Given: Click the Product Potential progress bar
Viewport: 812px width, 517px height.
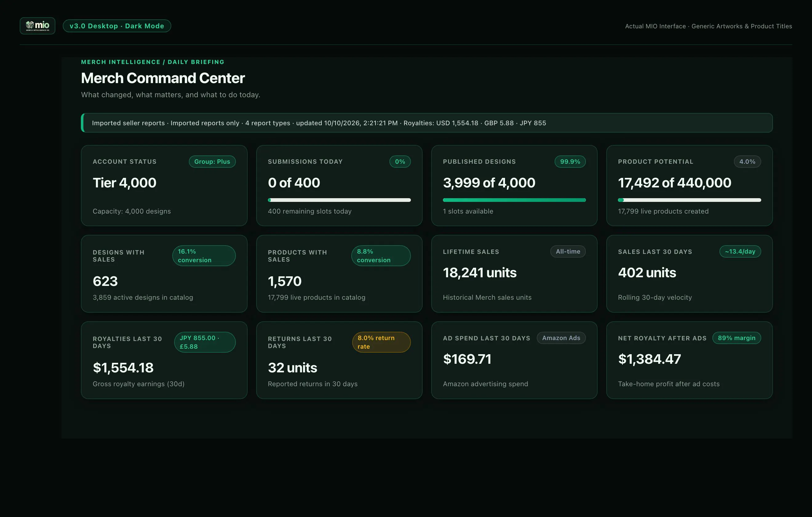Looking at the screenshot, I should [x=689, y=200].
